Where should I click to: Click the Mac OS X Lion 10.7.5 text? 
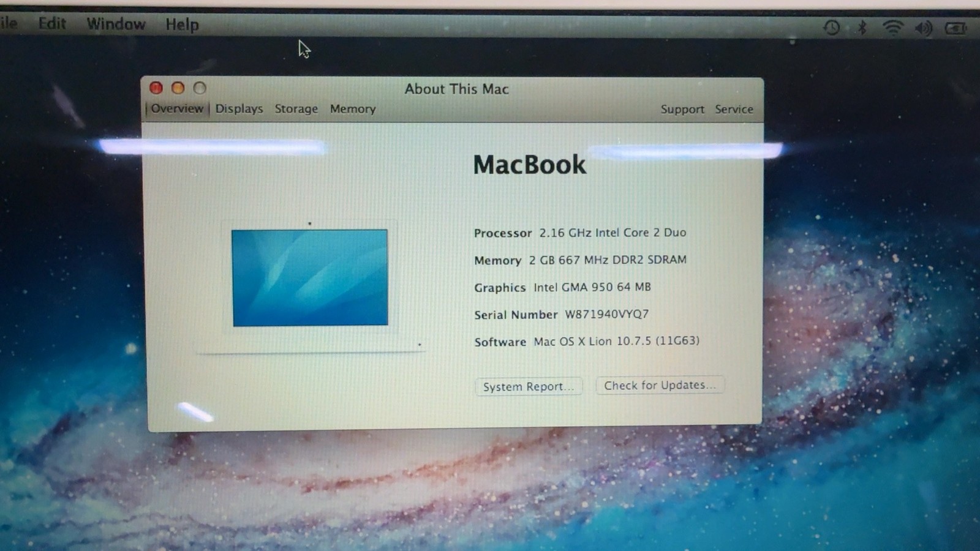coord(616,341)
